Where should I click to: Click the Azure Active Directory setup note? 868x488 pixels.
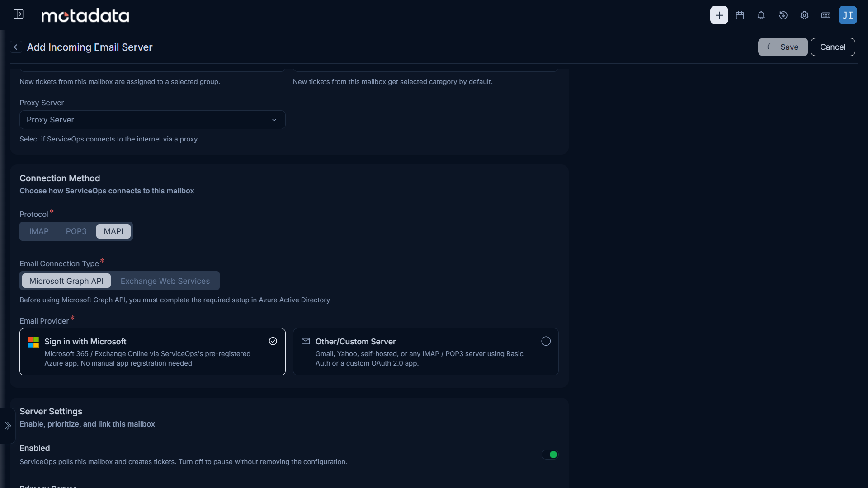(175, 300)
